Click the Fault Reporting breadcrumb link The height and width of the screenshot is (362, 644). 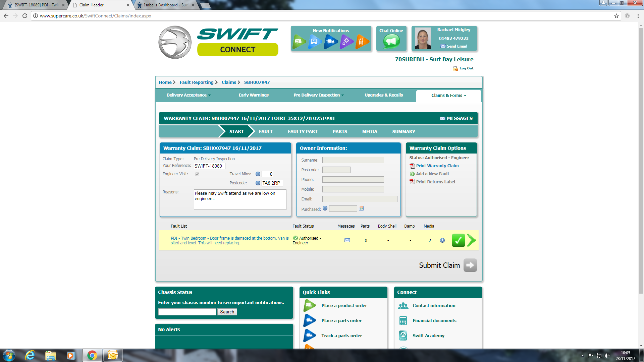click(196, 82)
